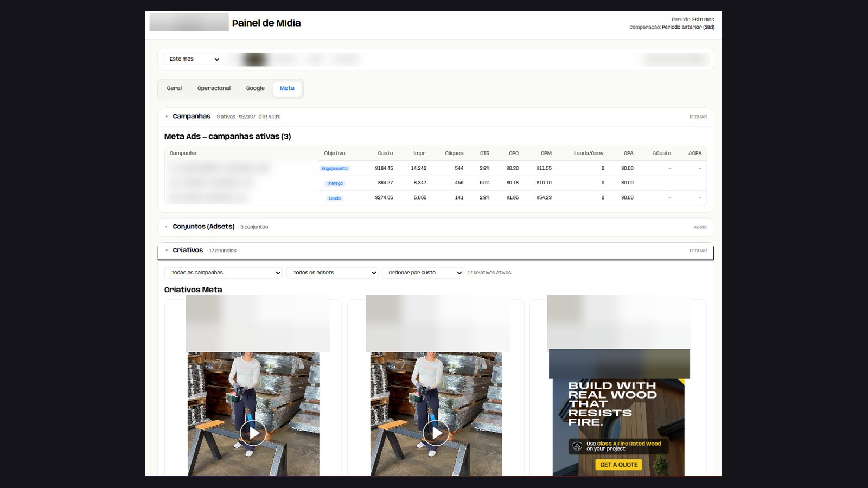Image resolution: width=868 pixels, height=488 pixels.
Task: Click the CPM column header
Action: coord(546,153)
